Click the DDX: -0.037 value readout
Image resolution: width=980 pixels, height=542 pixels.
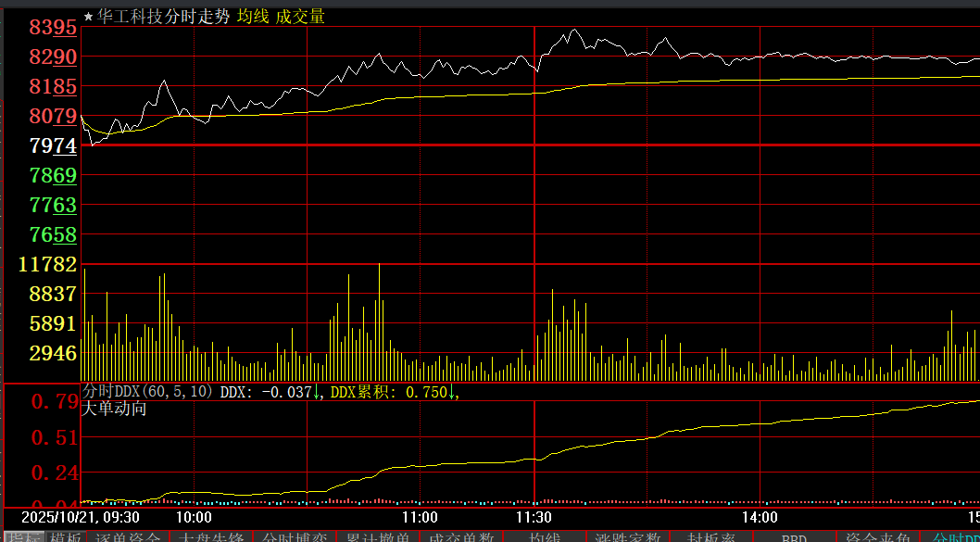pos(270,392)
